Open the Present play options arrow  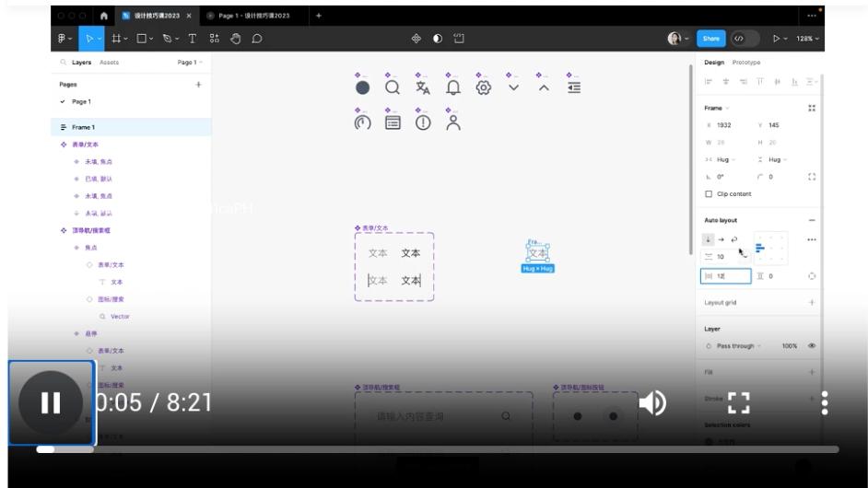(785, 39)
